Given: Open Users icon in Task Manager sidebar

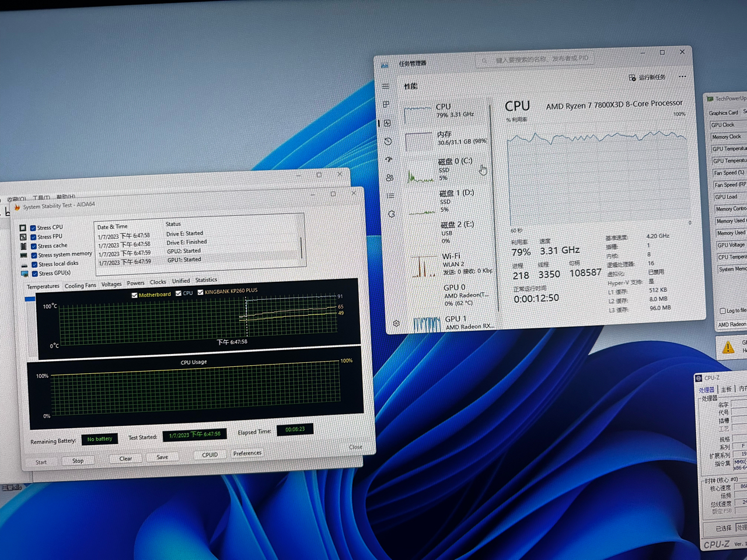Looking at the screenshot, I should 389,178.
